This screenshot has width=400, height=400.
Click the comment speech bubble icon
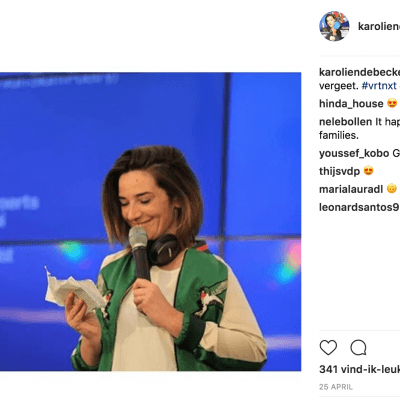click(x=358, y=348)
